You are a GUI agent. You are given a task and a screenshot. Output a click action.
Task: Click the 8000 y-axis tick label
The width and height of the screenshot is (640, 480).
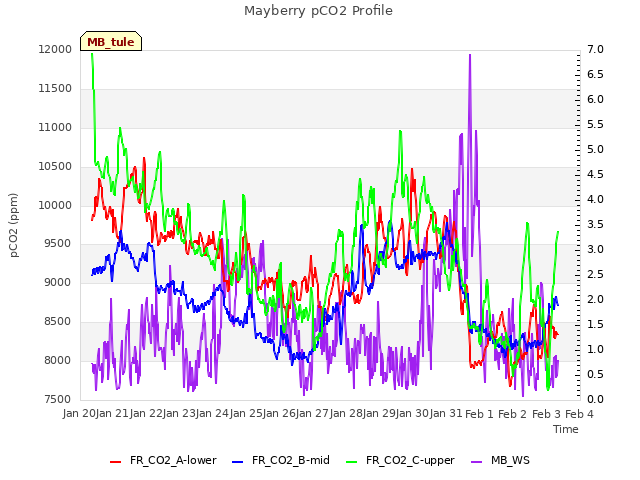60,360
